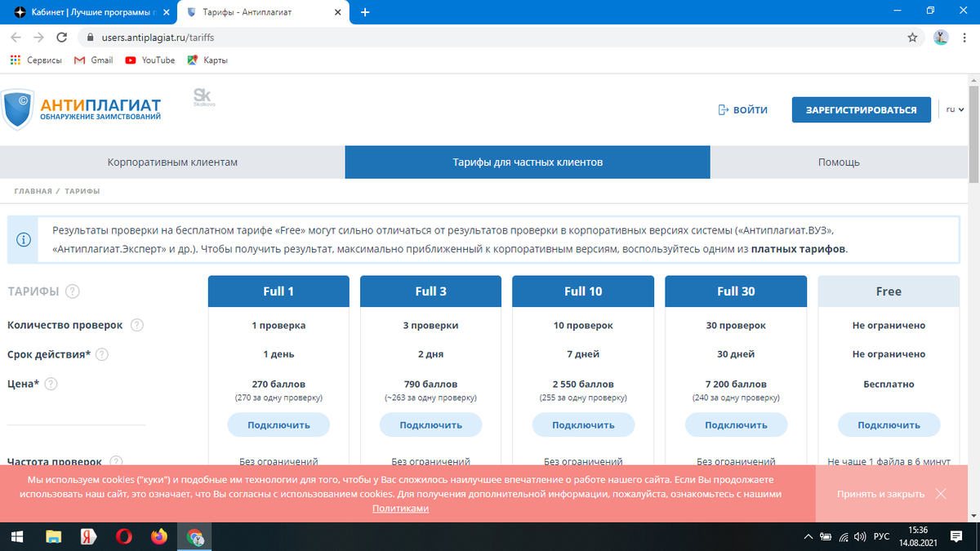Open the Chrome profile avatar

[x=941, y=38]
